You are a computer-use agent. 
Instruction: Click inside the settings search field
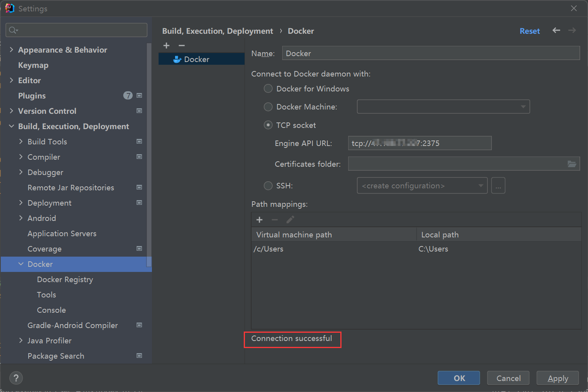[77, 30]
